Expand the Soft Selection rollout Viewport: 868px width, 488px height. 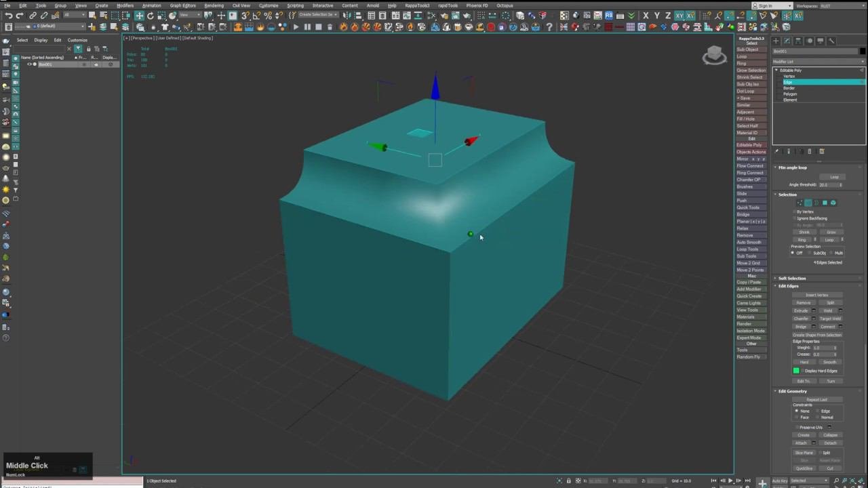pyautogui.click(x=791, y=279)
